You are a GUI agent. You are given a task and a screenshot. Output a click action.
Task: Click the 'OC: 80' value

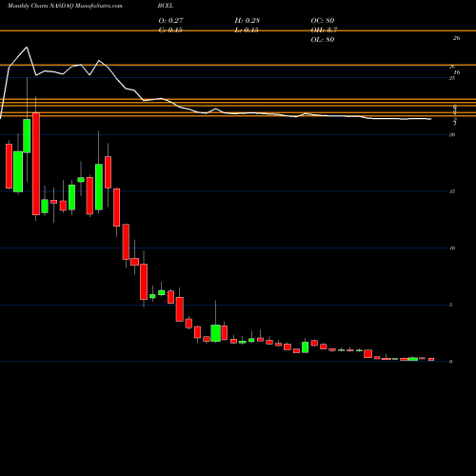323,21
